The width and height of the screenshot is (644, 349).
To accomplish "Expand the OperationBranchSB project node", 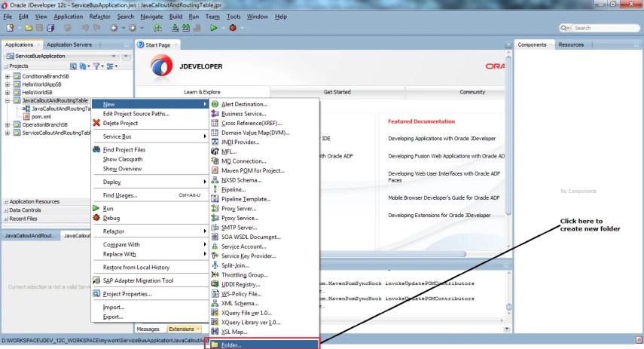I will 7,124.
